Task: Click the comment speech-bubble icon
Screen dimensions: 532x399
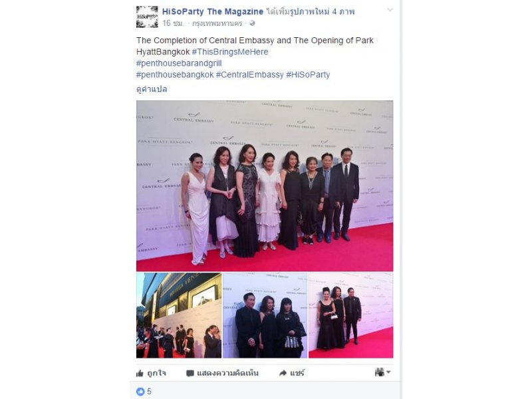Action: coord(190,373)
